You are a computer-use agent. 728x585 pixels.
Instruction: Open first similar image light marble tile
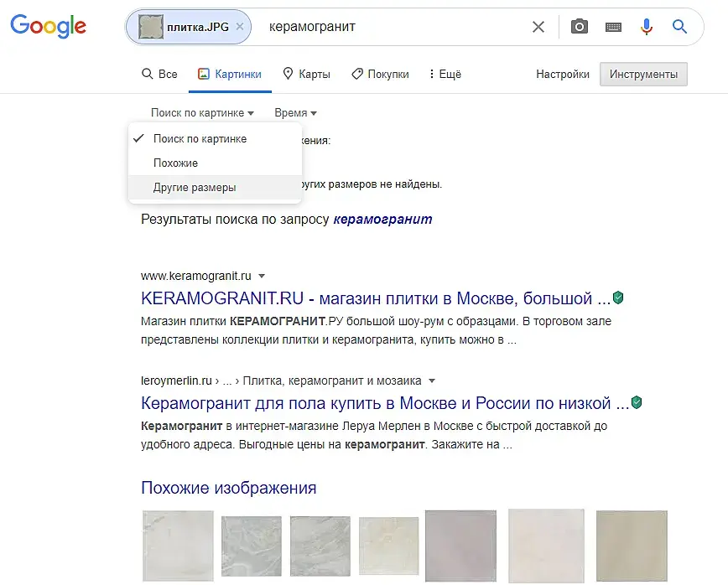pos(179,546)
